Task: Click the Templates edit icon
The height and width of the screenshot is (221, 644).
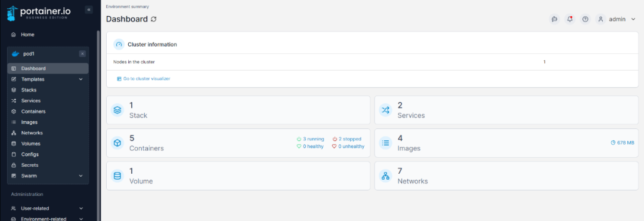Action: (x=14, y=79)
